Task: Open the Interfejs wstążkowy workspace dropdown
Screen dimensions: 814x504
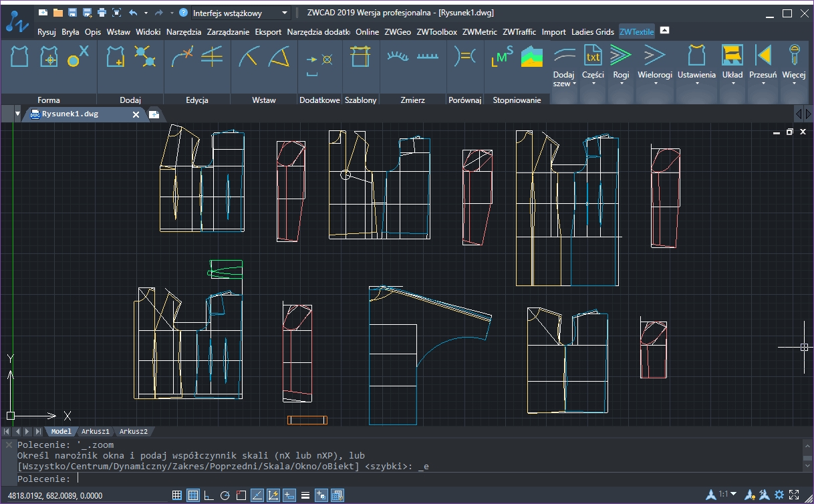Action: tap(285, 13)
